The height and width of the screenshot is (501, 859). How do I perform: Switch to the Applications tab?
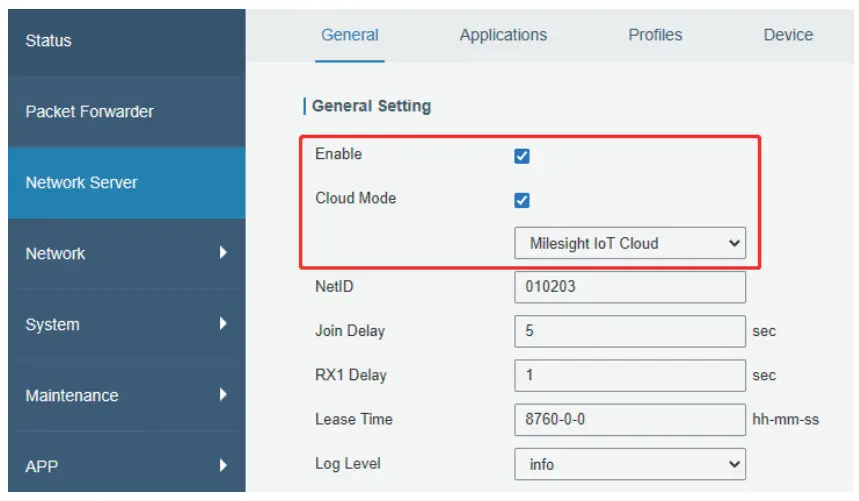point(503,35)
